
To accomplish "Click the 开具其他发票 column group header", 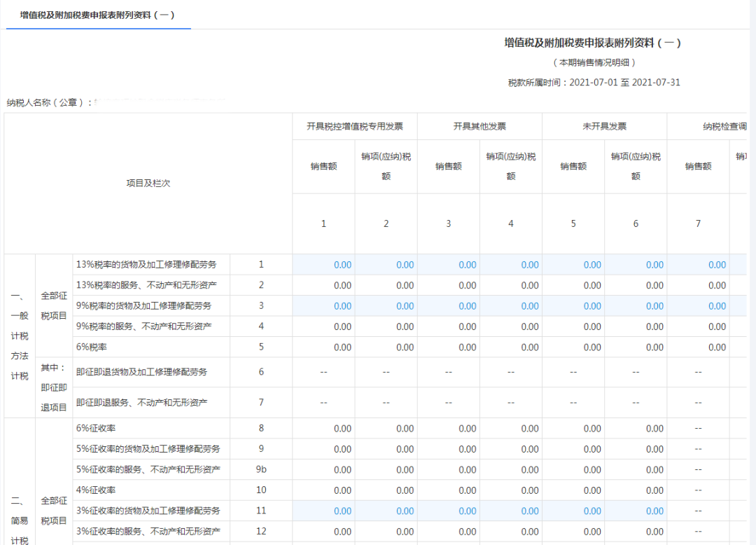I will pyautogui.click(x=479, y=126).
